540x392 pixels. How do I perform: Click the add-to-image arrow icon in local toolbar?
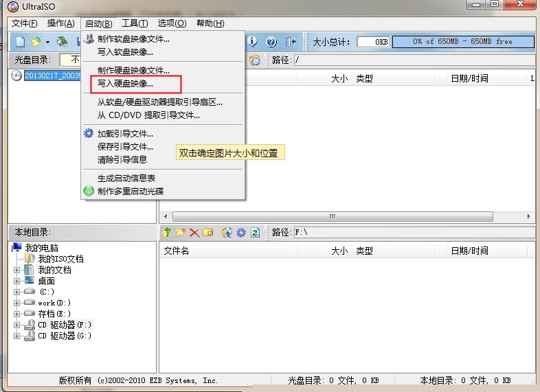(227, 233)
